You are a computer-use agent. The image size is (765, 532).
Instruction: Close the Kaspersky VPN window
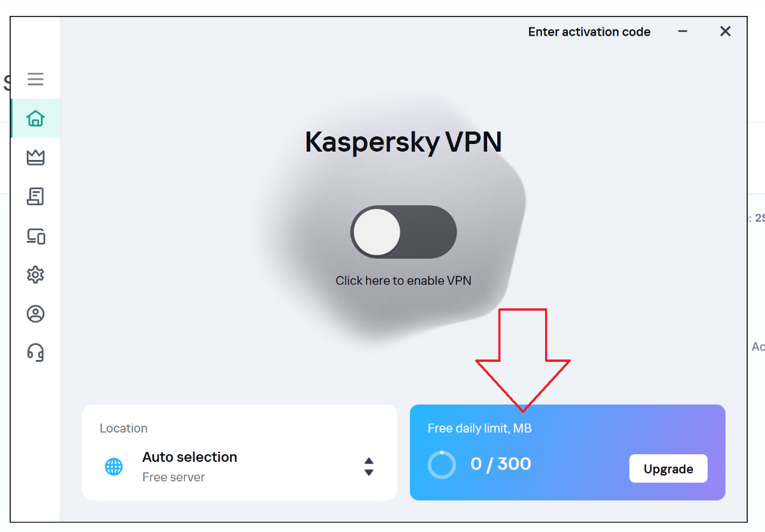[x=725, y=31]
